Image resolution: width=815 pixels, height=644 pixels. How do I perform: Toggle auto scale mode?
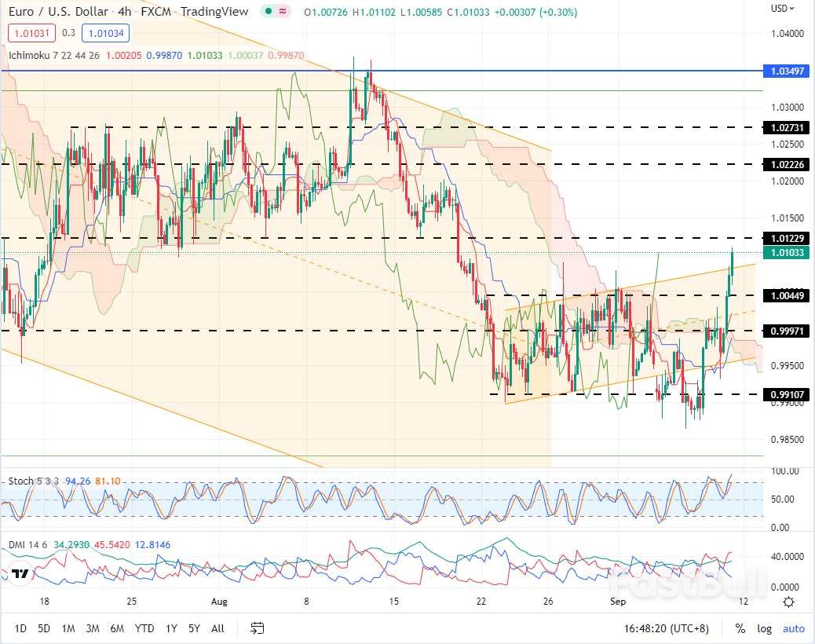pos(793,628)
